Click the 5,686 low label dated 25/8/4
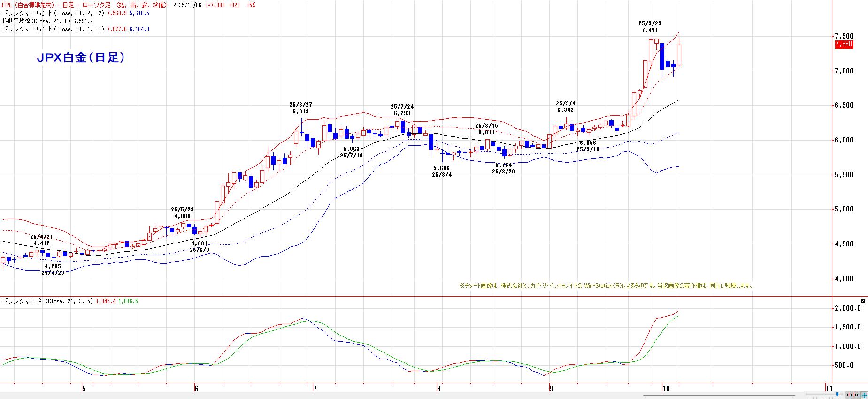The image size is (868, 399). 441,168
